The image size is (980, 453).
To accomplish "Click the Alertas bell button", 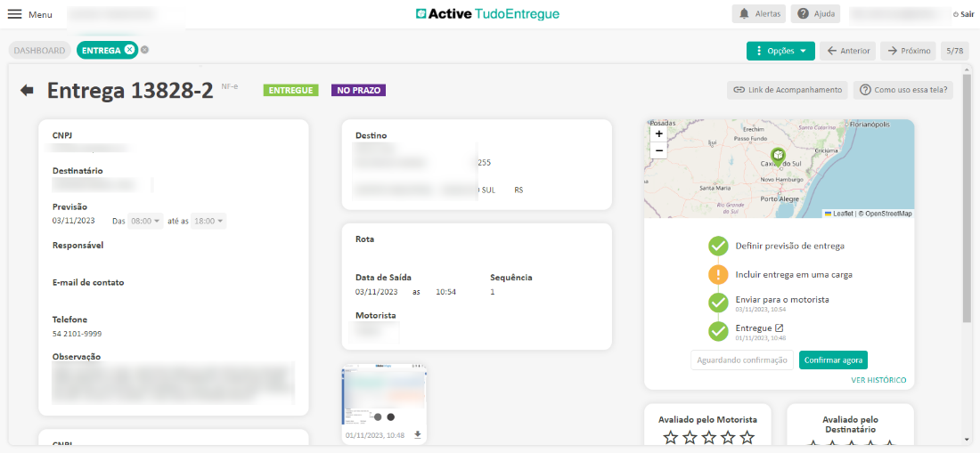I will pos(759,13).
